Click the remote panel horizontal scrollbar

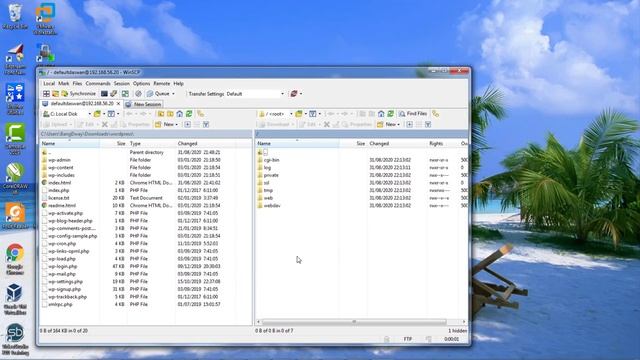[354, 322]
